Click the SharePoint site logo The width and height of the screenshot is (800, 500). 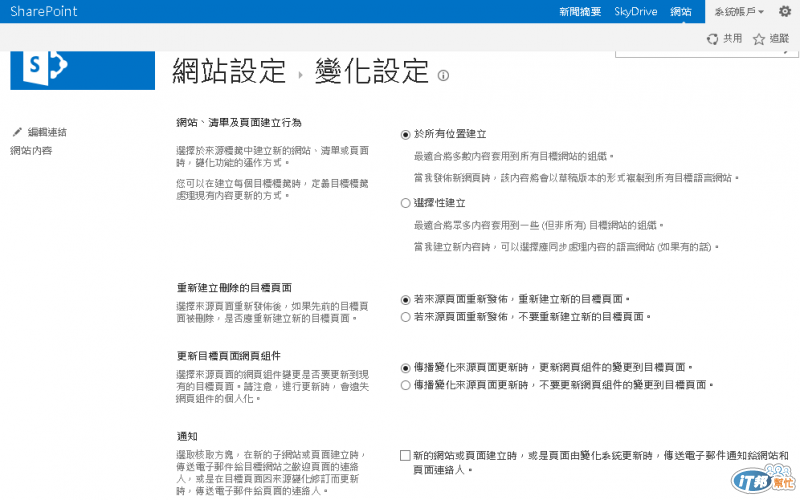pos(83,70)
